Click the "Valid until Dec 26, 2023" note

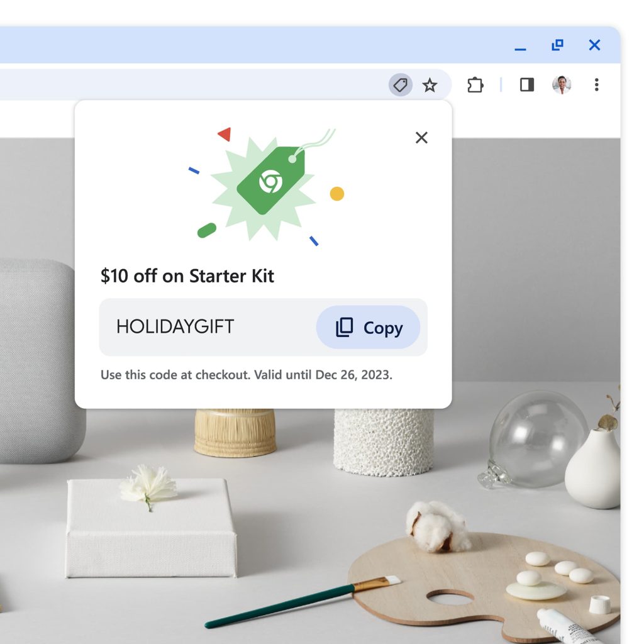click(x=323, y=375)
